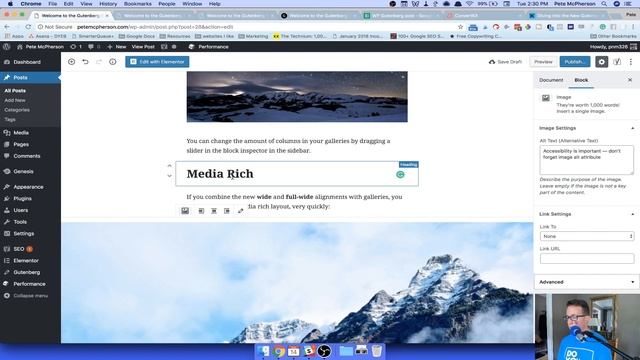Viewport: 640px width, 360px height.
Task: Click the Chrome icon in the Dock
Action: click(x=279, y=351)
